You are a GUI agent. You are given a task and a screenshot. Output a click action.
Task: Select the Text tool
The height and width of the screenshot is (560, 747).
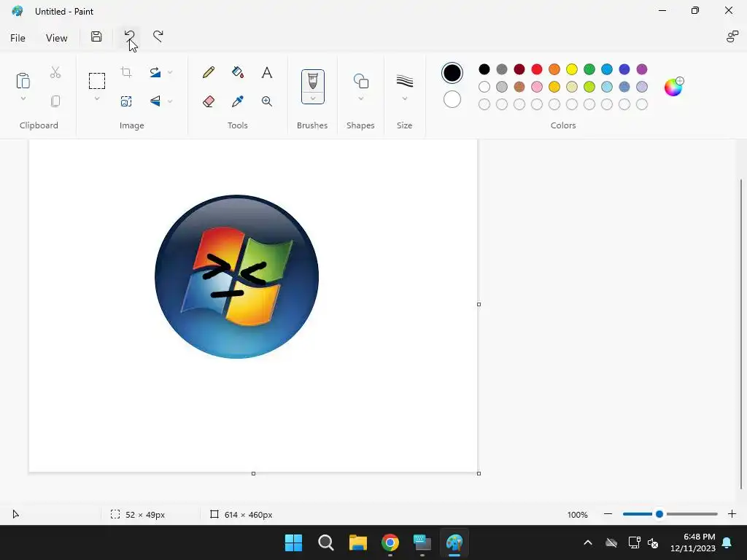tap(267, 72)
